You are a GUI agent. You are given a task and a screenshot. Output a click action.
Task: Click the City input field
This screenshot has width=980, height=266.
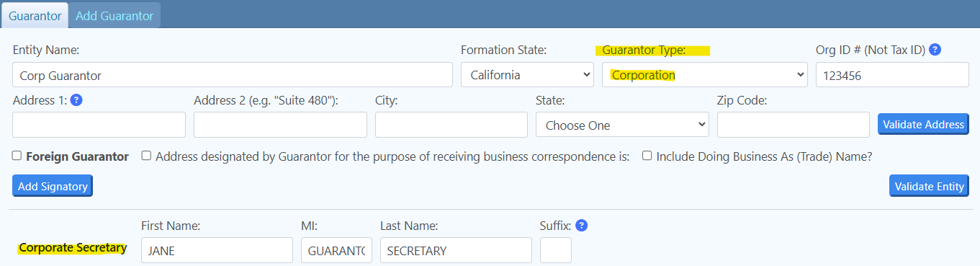click(451, 125)
